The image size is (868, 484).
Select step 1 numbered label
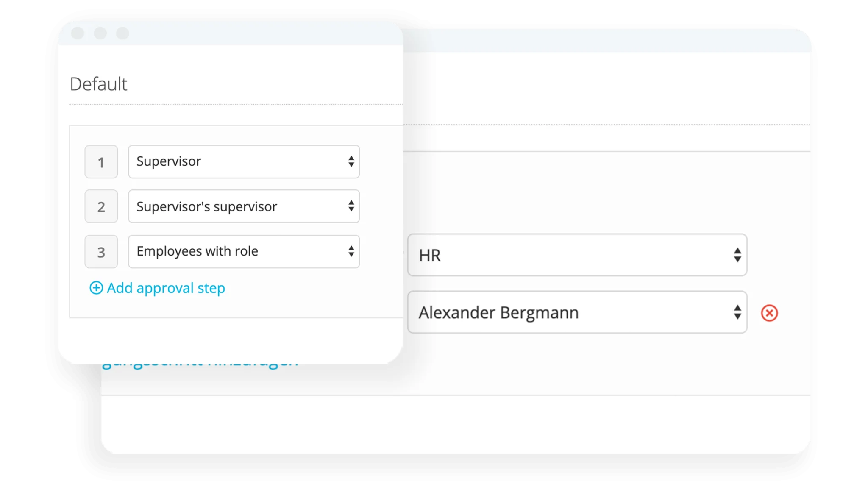point(101,161)
